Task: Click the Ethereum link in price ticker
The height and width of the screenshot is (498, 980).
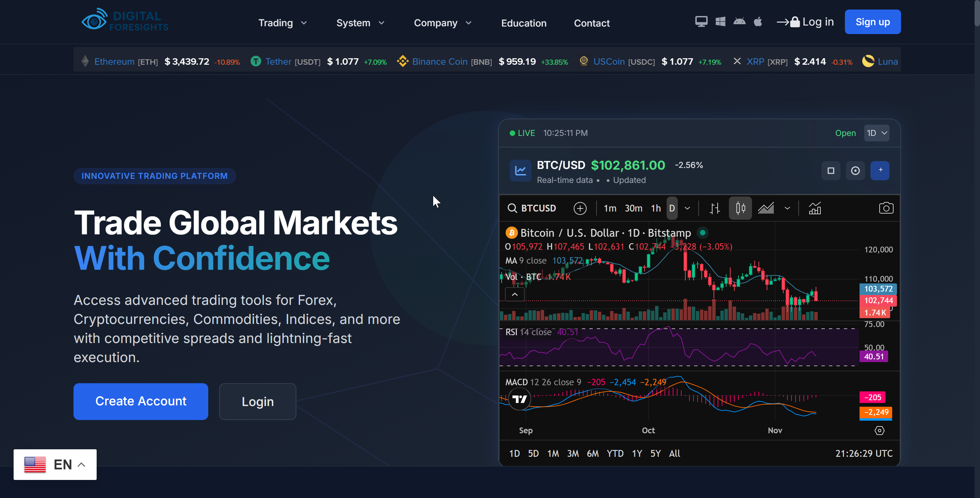Action: click(x=114, y=62)
